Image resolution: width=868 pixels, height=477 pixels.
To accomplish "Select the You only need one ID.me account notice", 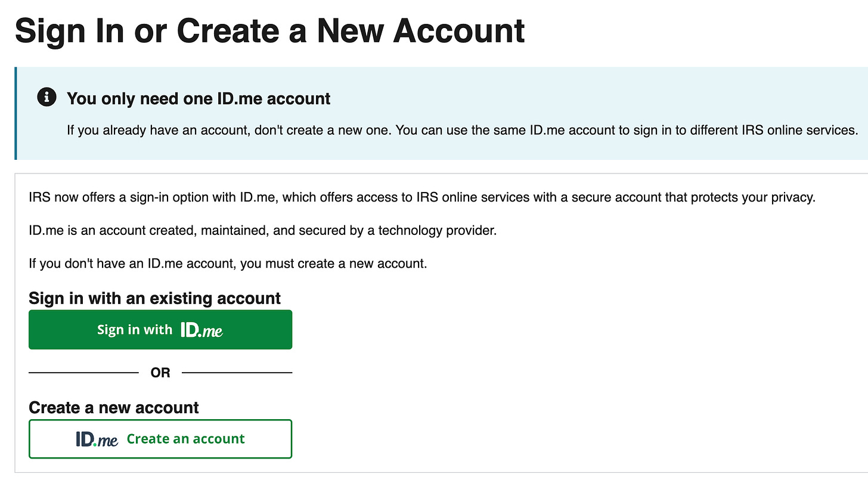I will tap(199, 98).
